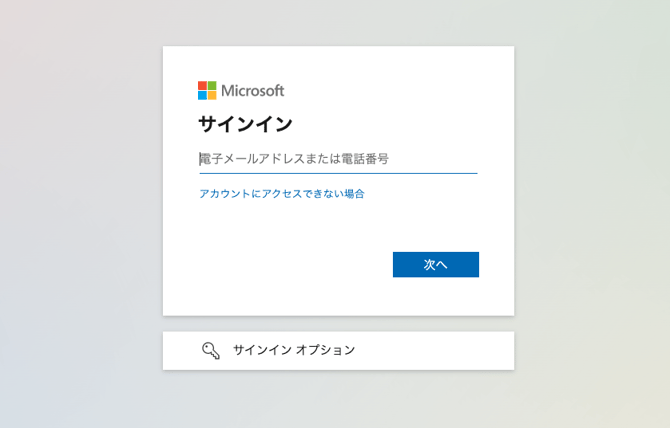
Task: Click the yellow square of the Microsoft logo
Action: click(212, 95)
